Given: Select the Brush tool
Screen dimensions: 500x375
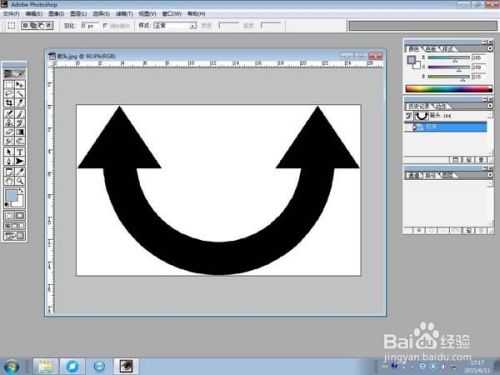Looking at the screenshot, I should (20, 114).
